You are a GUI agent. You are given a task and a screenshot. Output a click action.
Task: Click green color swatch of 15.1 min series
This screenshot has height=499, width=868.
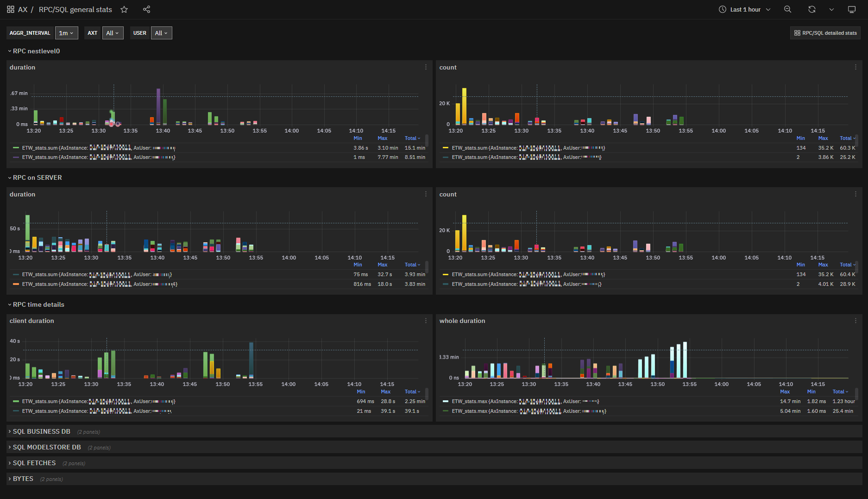pos(16,148)
